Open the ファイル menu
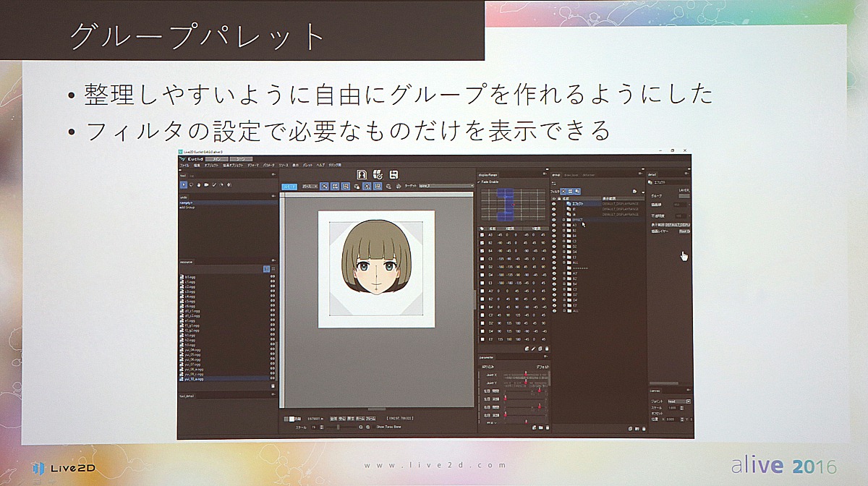This screenshot has width=868, height=486. click(x=184, y=166)
